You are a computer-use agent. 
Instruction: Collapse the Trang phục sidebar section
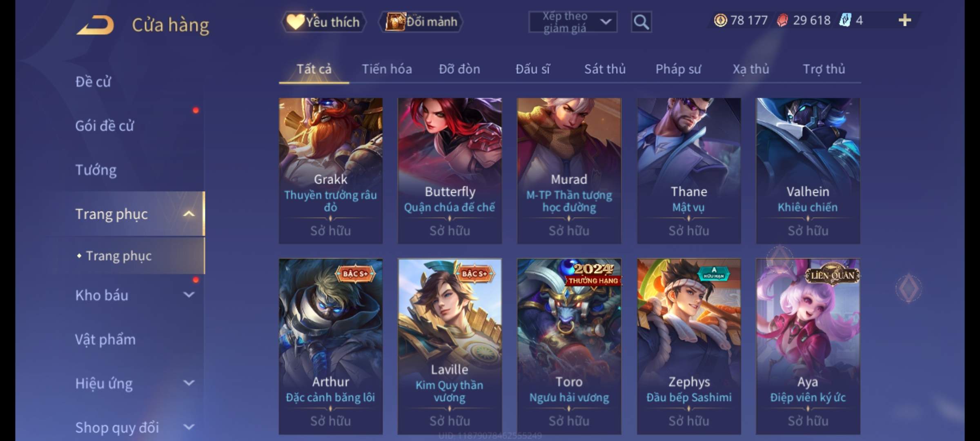click(189, 214)
